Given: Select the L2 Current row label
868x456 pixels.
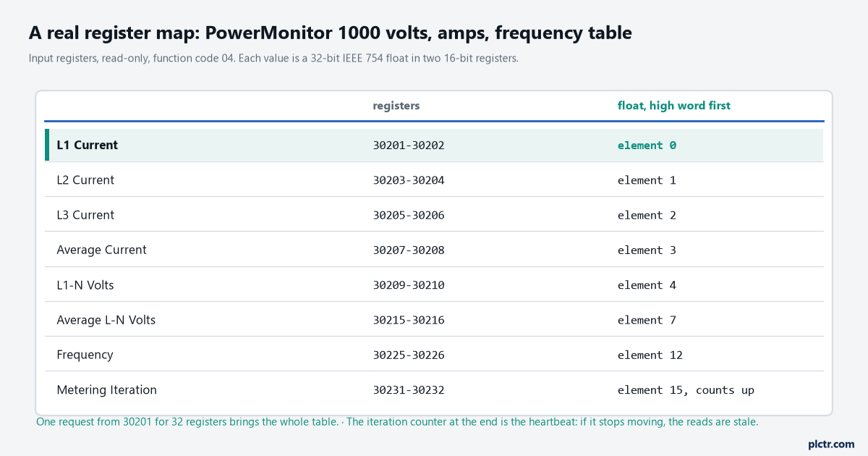Looking at the screenshot, I should [x=85, y=180].
